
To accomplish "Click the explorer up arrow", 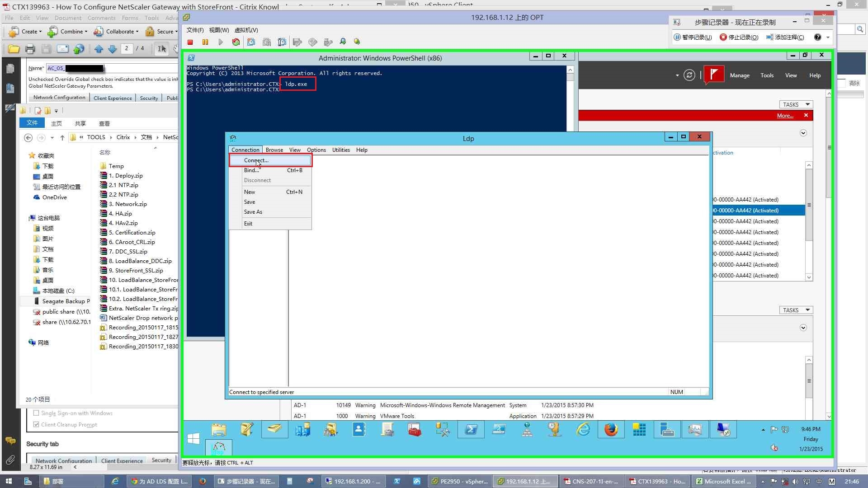I will click(x=62, y=138).
